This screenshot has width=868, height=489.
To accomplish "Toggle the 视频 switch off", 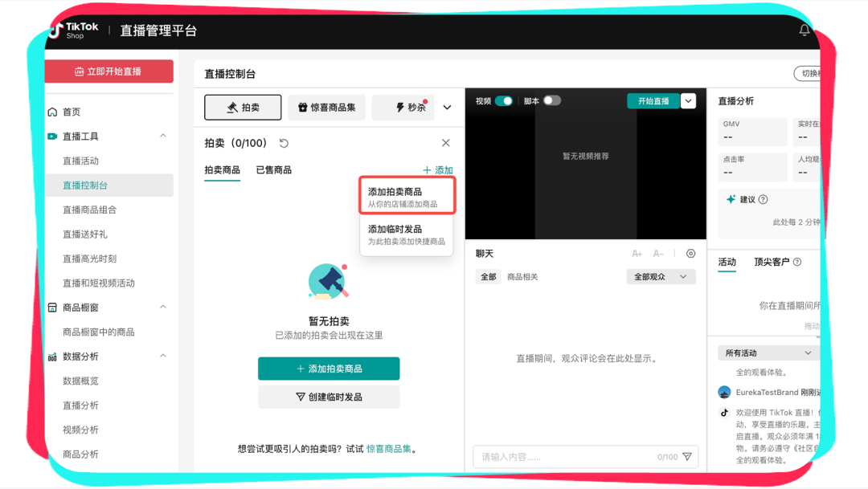I will coord(504,101).
